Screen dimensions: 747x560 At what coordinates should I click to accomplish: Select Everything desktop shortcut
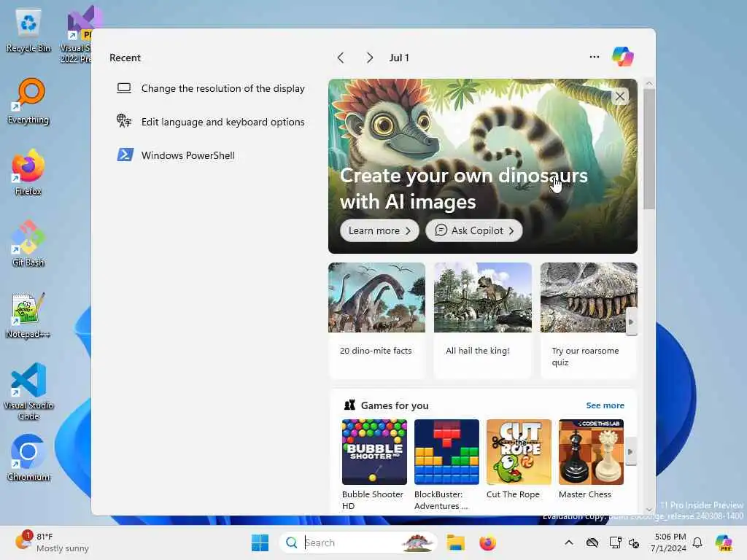click(x=28, y=101)
